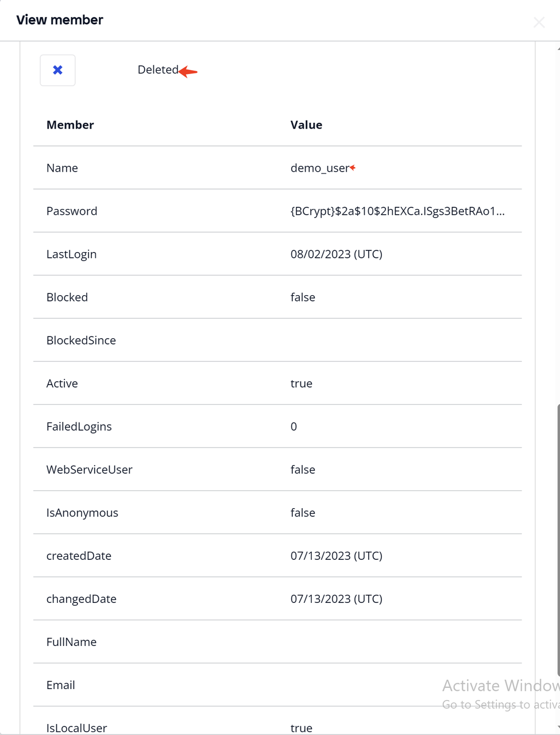Click the Deleted label next to the arrow

coord(158,69)
